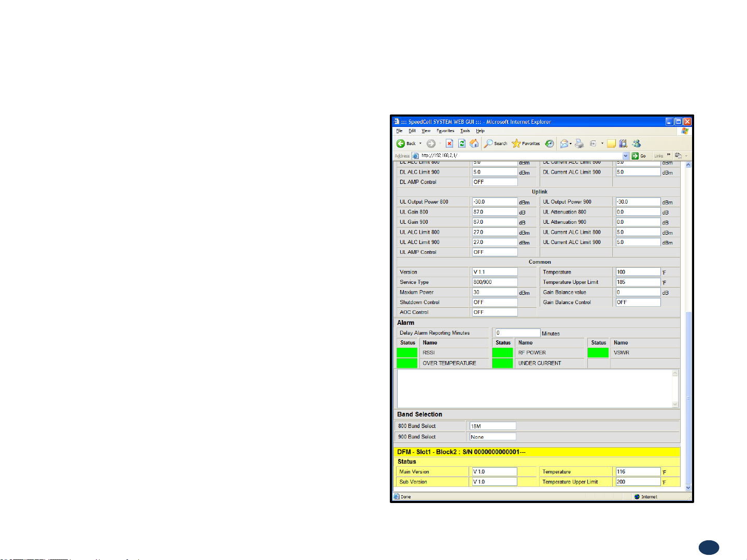The width and height of the screenshot is (747, 560).
Task: Click the Research books icon
Action: (x=623, y=143)
